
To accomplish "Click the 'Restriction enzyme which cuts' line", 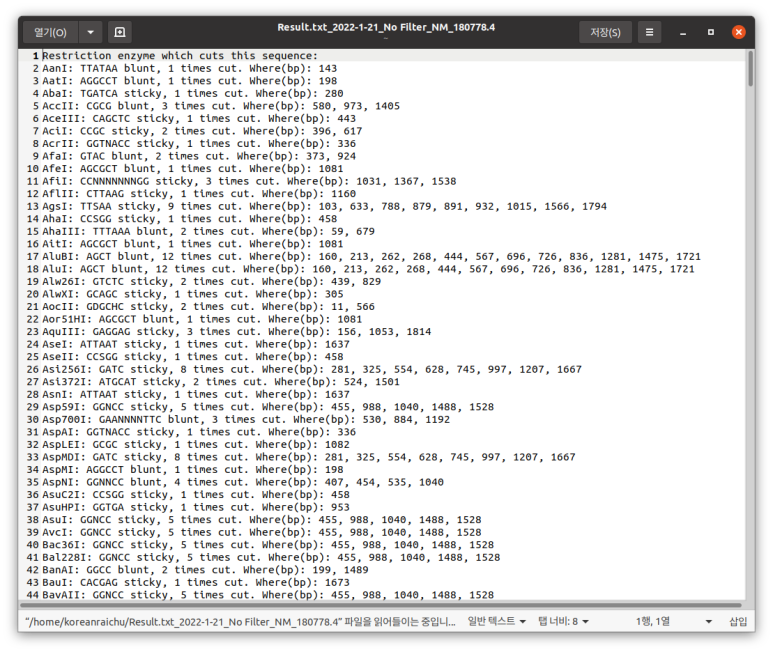I will (x=180, y=56).
